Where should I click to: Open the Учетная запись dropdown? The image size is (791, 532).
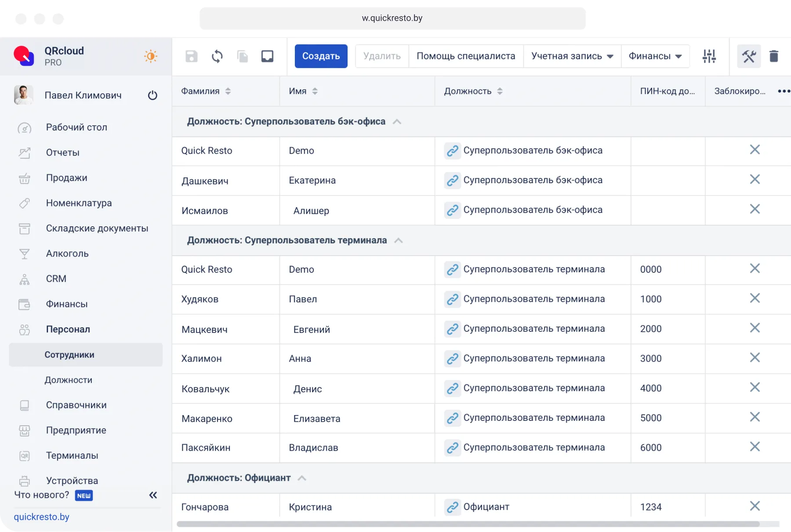[572, 56]
